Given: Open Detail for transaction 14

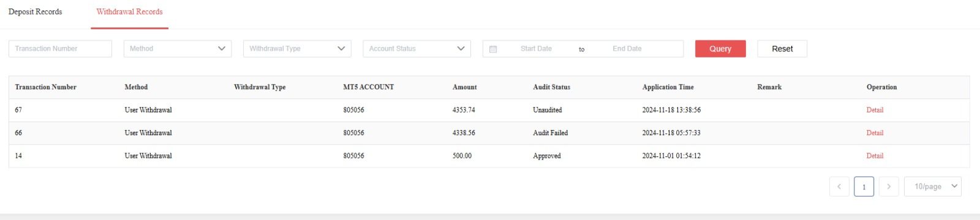Looking at the screenshot, I should tap(875, 156).
